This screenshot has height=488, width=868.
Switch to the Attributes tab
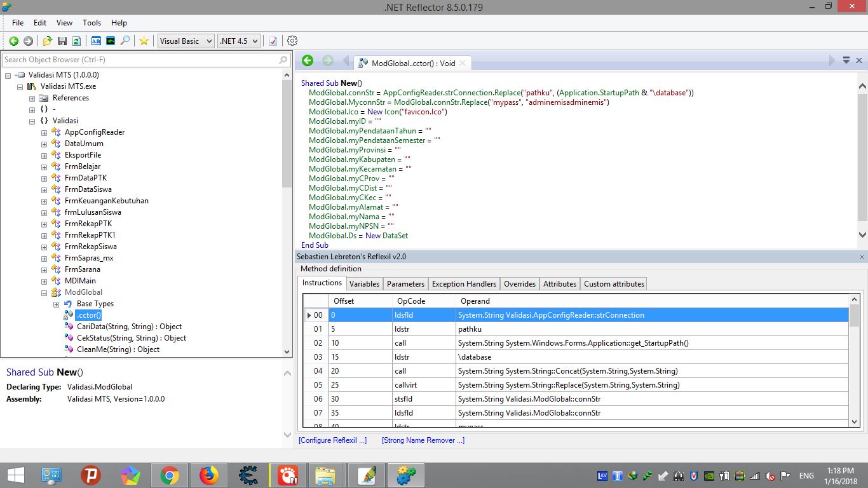[x=560, y=284]
